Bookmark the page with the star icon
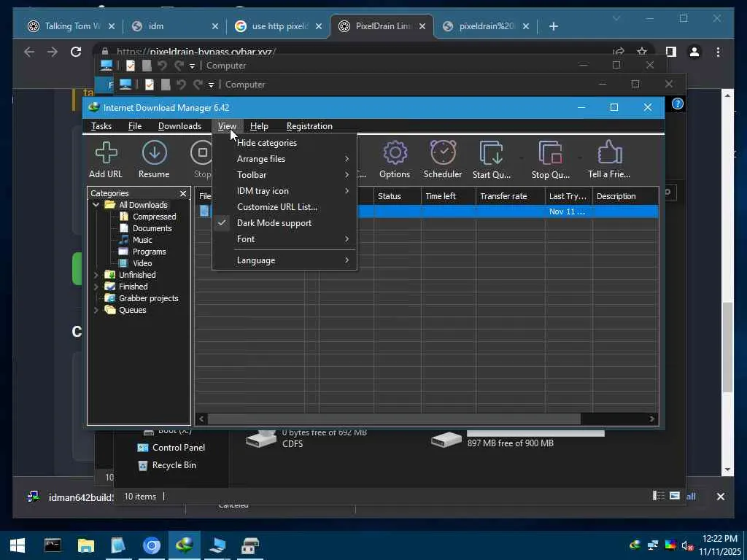This screenshot has width=747, height=560. [642, 52]
